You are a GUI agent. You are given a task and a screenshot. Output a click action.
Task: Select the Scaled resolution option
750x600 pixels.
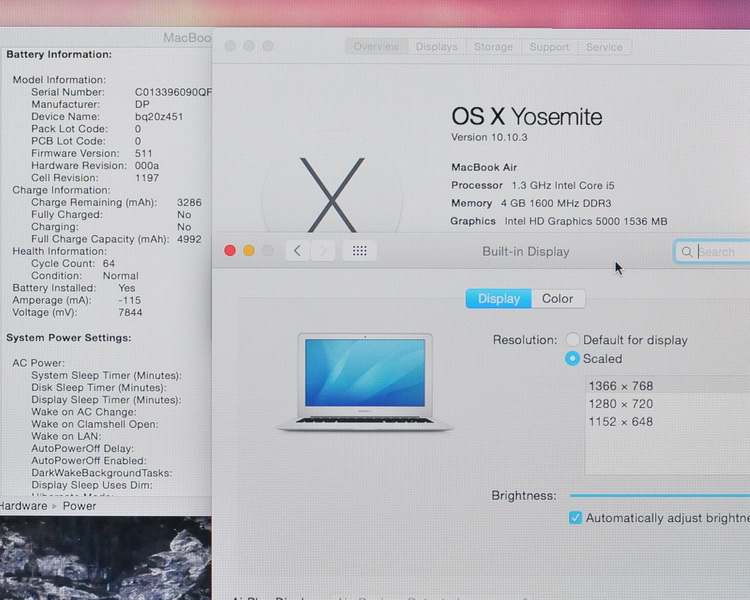click(x=573, y=358)
